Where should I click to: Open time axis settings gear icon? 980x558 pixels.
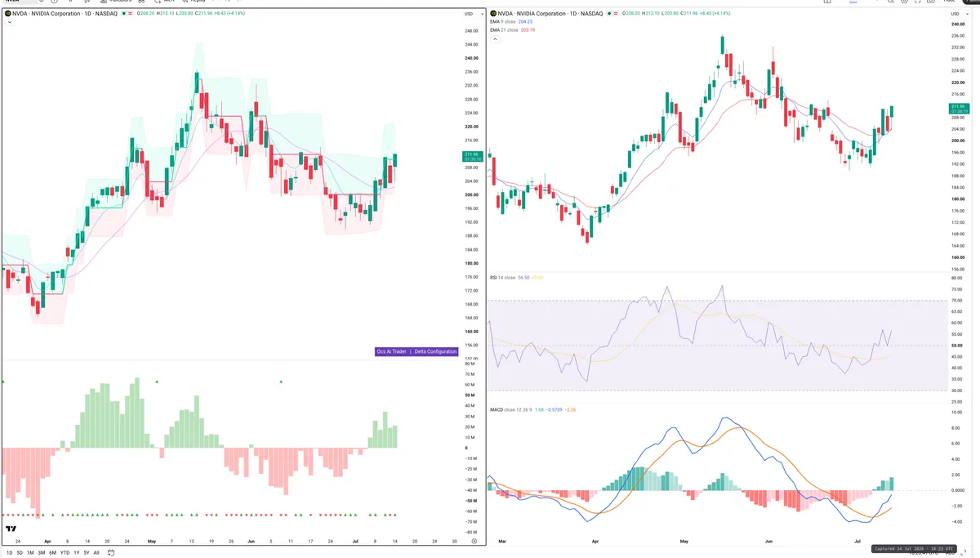pos(474,541)
